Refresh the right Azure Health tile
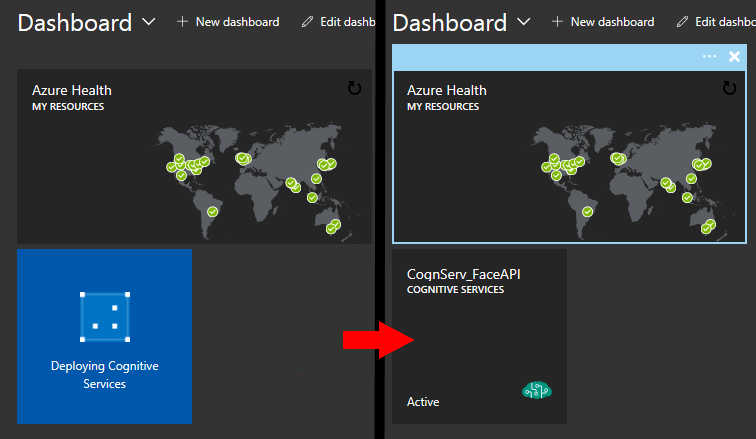 coord(729,88)
